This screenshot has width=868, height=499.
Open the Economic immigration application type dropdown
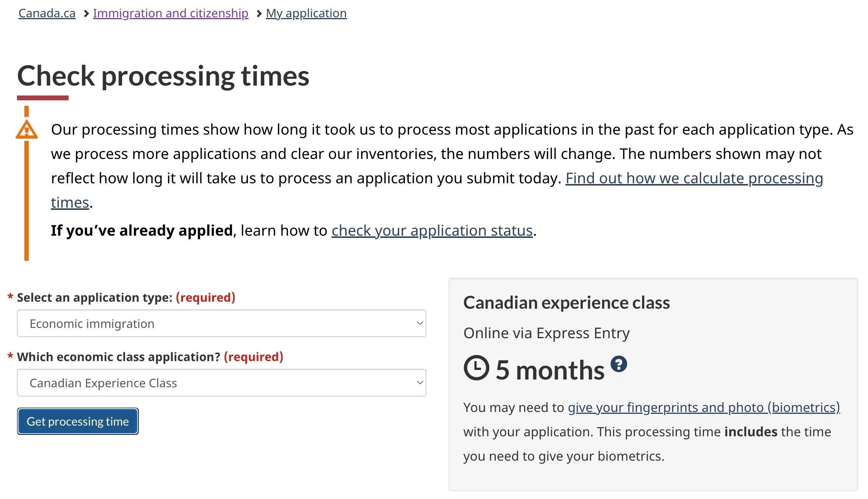pos(222,323)
